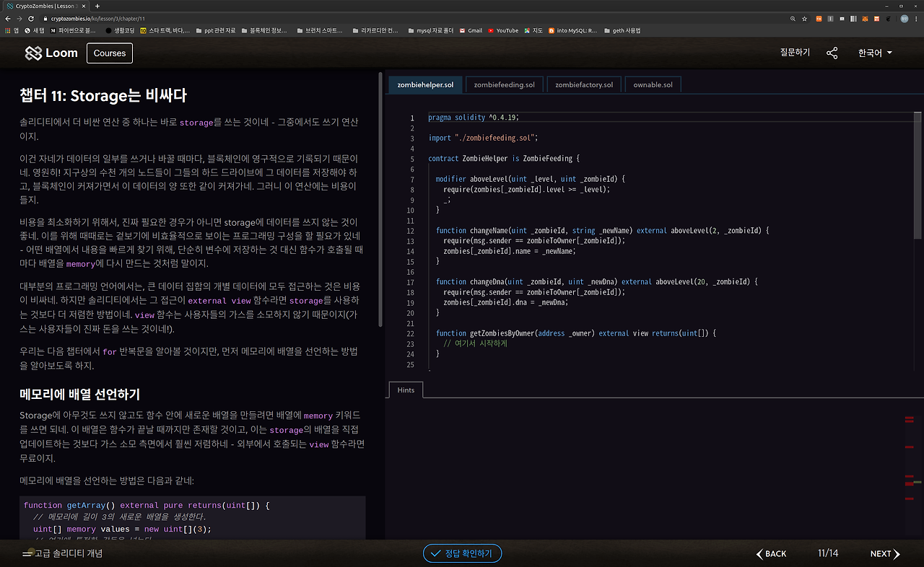Open the 'mysql 자료 폴더' bookmark folder
Viewport: 924px width, 567px height.
(x=430, y=30)
